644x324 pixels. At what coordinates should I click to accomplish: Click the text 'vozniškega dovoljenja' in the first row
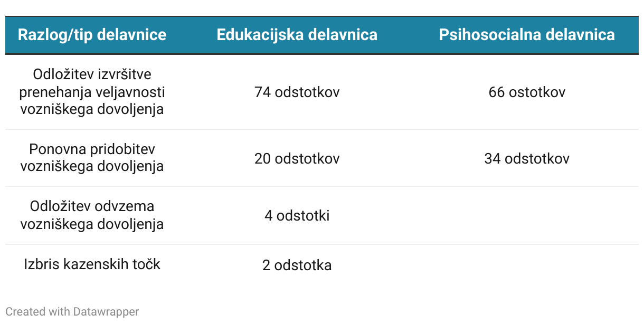(x=92, y=109)
